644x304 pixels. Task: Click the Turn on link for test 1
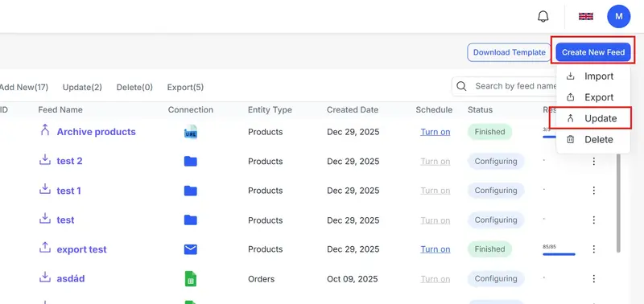point(436,191)
